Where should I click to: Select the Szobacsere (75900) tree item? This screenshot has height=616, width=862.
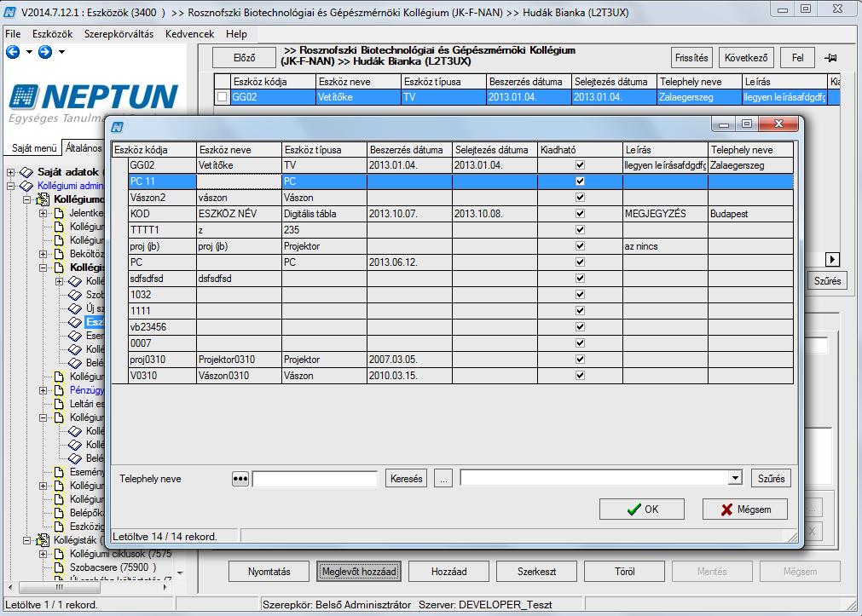[113, 567]
